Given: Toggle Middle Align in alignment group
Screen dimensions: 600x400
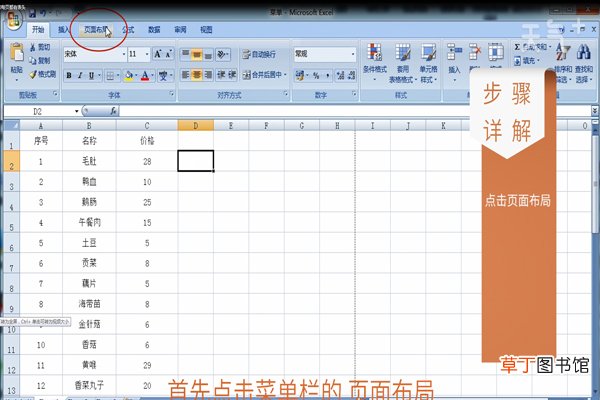Looking at the screenshot, I should (196, 55).
